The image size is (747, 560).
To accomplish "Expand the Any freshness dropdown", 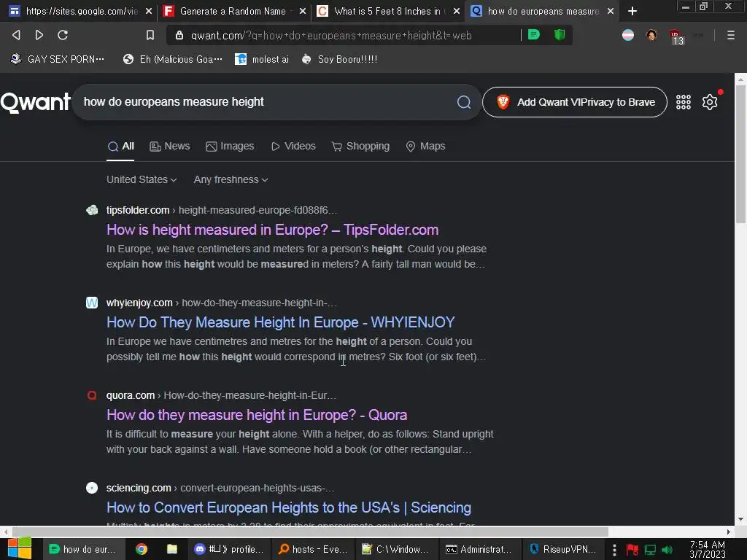I will (231, 179).
